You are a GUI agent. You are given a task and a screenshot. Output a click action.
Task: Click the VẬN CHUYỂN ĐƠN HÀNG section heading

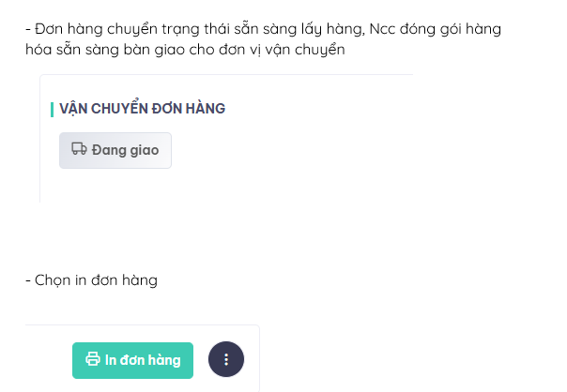(142, 109)
